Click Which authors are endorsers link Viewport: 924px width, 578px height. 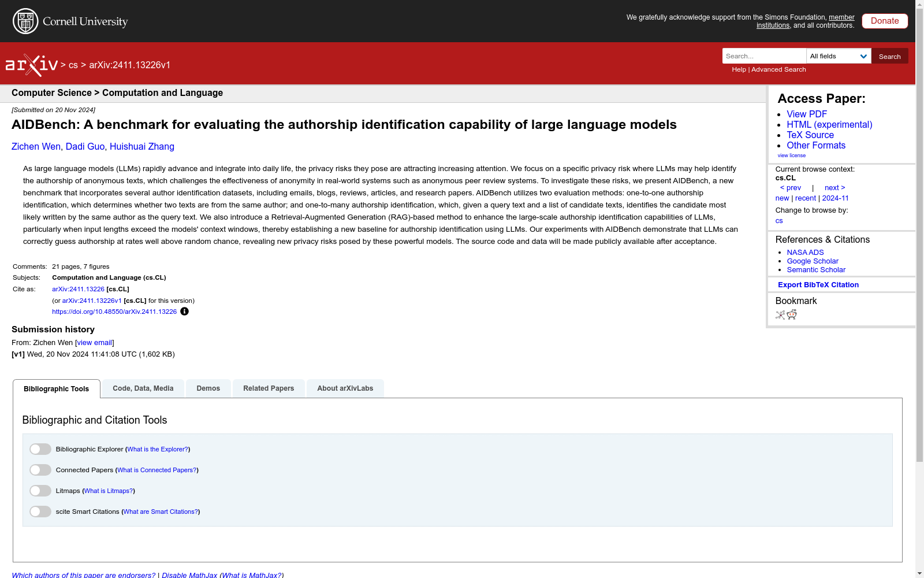click(84, 575)
